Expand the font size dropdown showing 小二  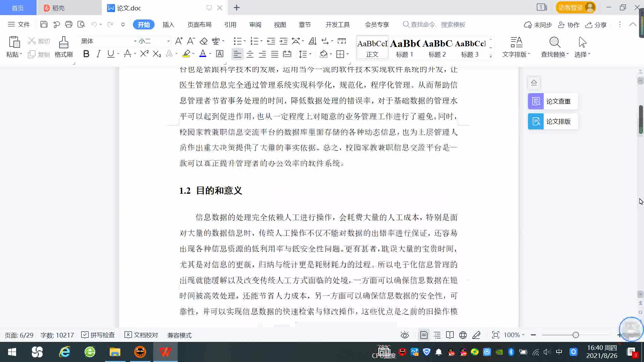[x=168, y=41]
